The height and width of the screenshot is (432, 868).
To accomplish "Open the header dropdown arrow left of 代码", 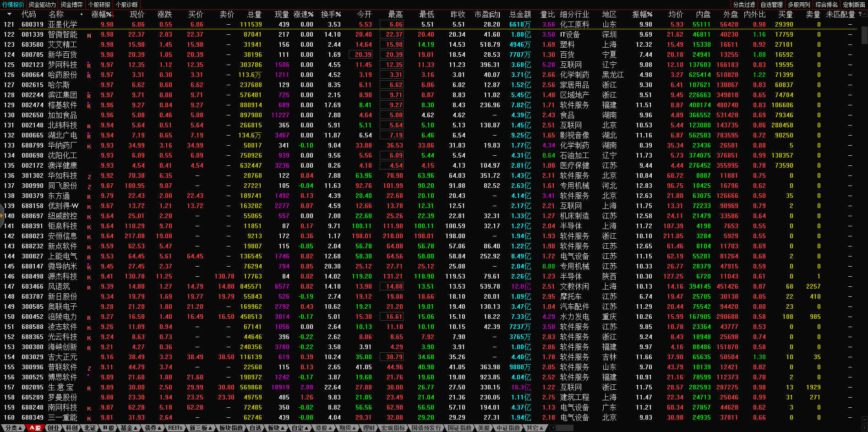I will tap(9, 14).
